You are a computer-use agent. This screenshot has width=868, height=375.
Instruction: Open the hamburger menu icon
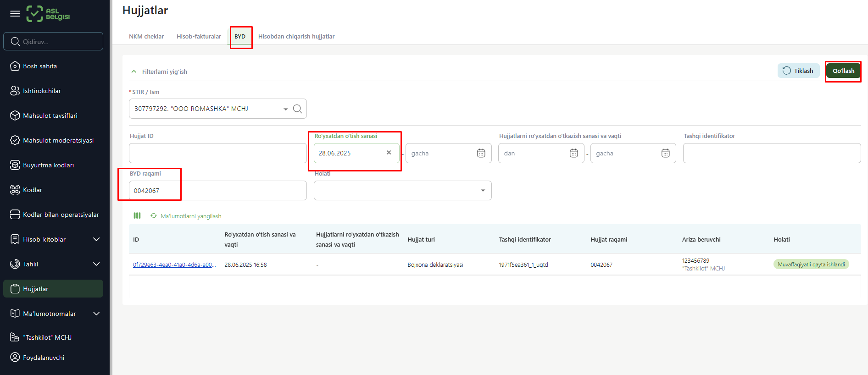pos(15,14)
